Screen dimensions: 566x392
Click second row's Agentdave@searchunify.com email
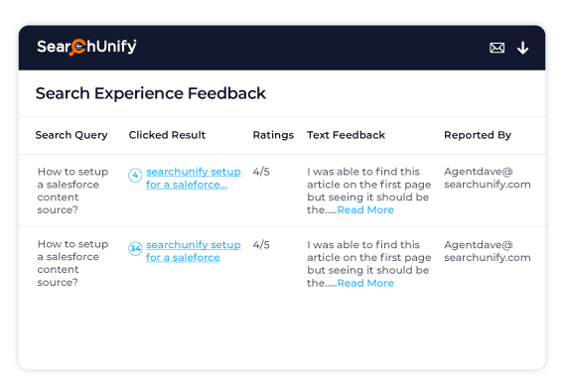[x=488, y=251]
